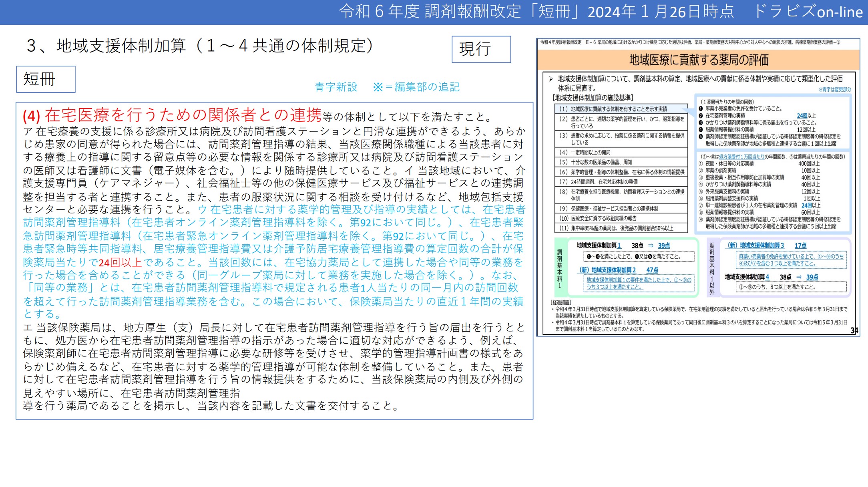Collapse the 経過措置 section
Viewport: 868px width, 487px height.
561,302
